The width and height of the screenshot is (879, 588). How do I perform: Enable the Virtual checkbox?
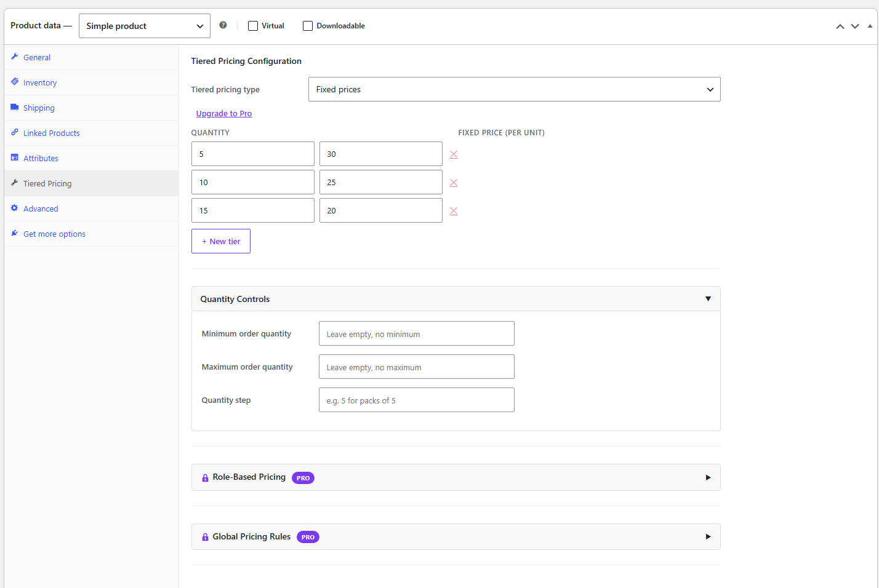point(253,26)
